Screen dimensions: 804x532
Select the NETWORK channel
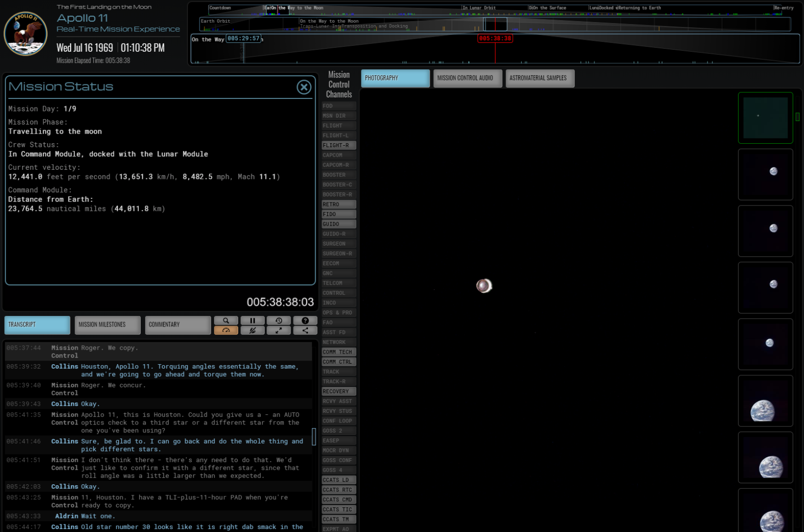click(339, 342)
